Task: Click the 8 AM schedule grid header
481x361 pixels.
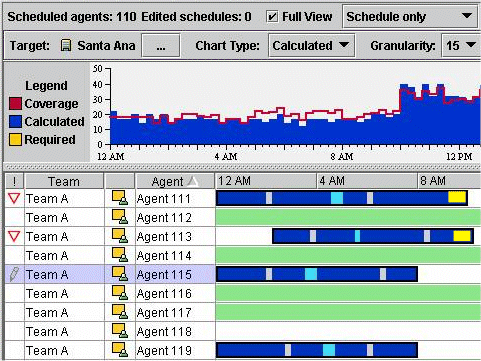Action: pos(449,181)
